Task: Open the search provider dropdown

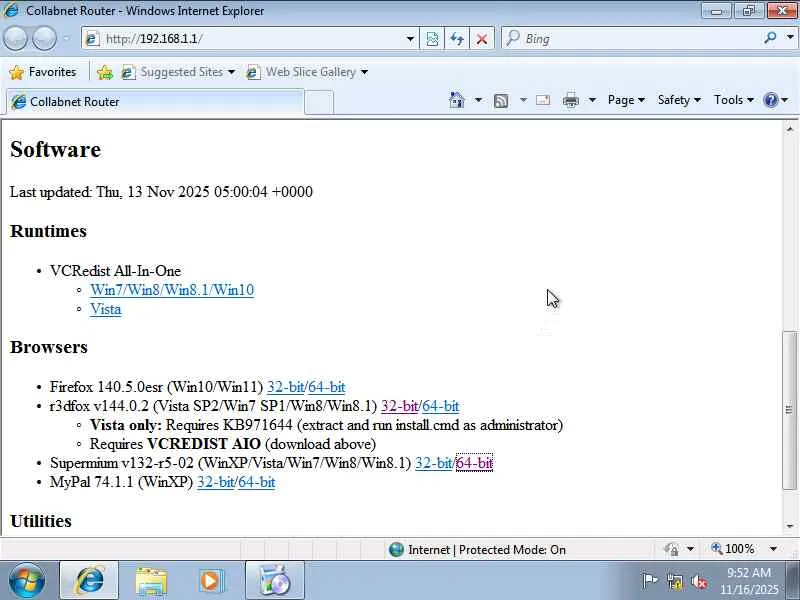Action: pyautogui.click(x=790, y=38)
